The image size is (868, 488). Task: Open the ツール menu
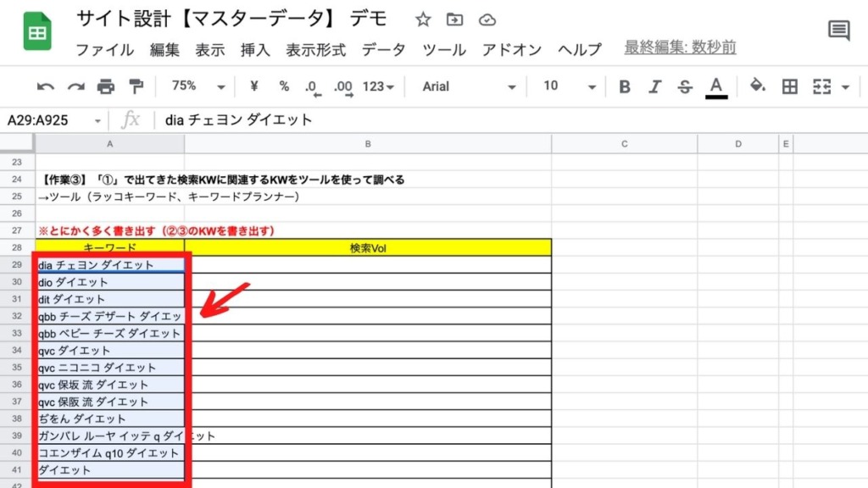pyautogui.click(x=444, y=50)
